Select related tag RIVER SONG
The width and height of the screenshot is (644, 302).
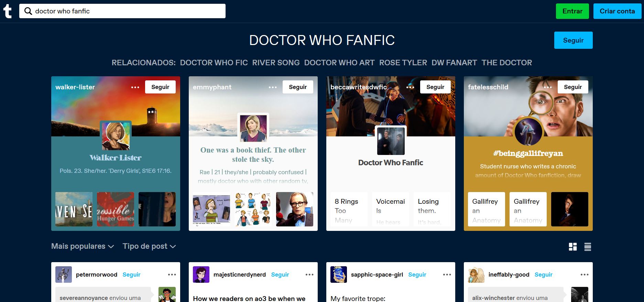(276, 63)
